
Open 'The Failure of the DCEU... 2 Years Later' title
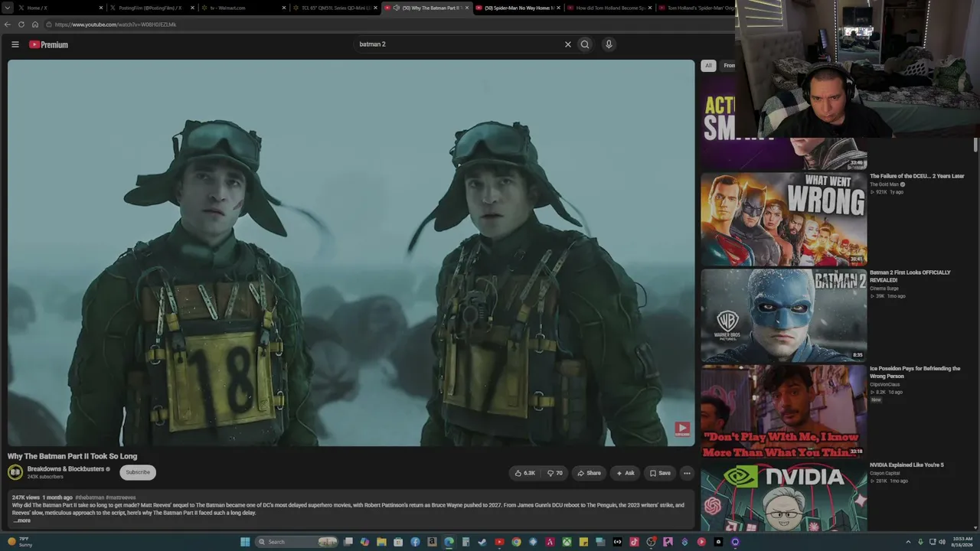(917, 176)
